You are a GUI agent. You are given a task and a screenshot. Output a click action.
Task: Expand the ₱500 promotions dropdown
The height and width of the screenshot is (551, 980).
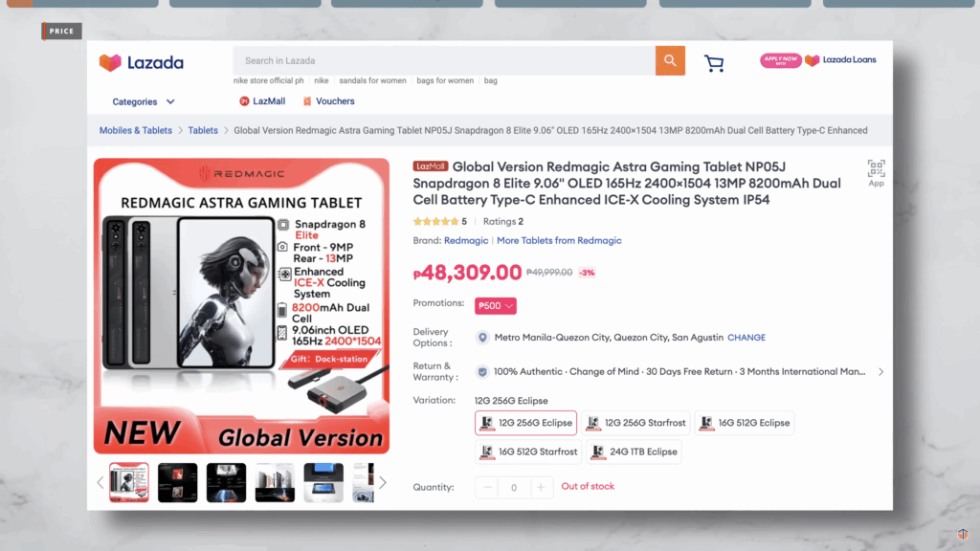(496, 306)
